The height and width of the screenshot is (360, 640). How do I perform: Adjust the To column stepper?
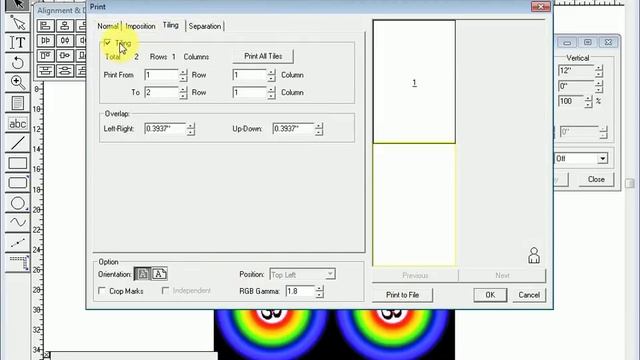point(271,93)
